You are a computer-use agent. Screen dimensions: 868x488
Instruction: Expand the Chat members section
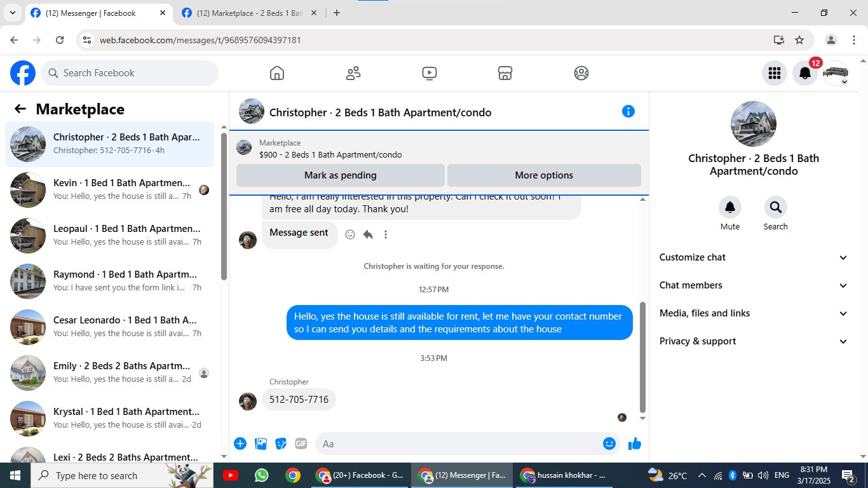click(754, 285)
